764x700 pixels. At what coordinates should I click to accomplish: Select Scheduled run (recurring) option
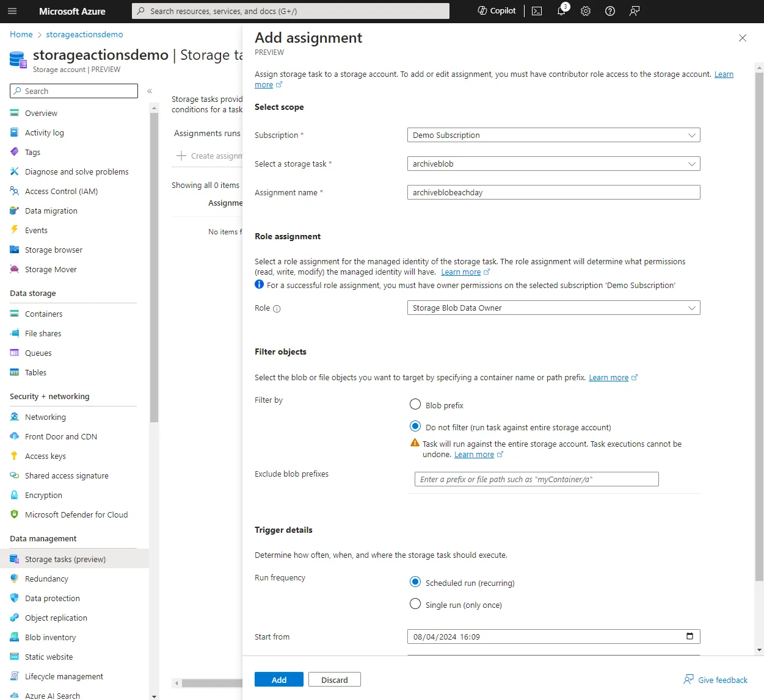click(x=415, y=582)
